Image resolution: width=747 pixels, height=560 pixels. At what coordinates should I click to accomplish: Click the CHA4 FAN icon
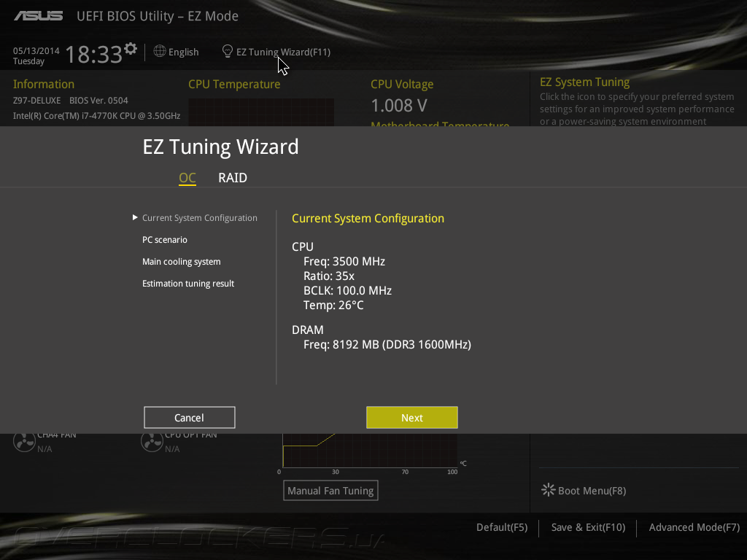coord(24,442)
